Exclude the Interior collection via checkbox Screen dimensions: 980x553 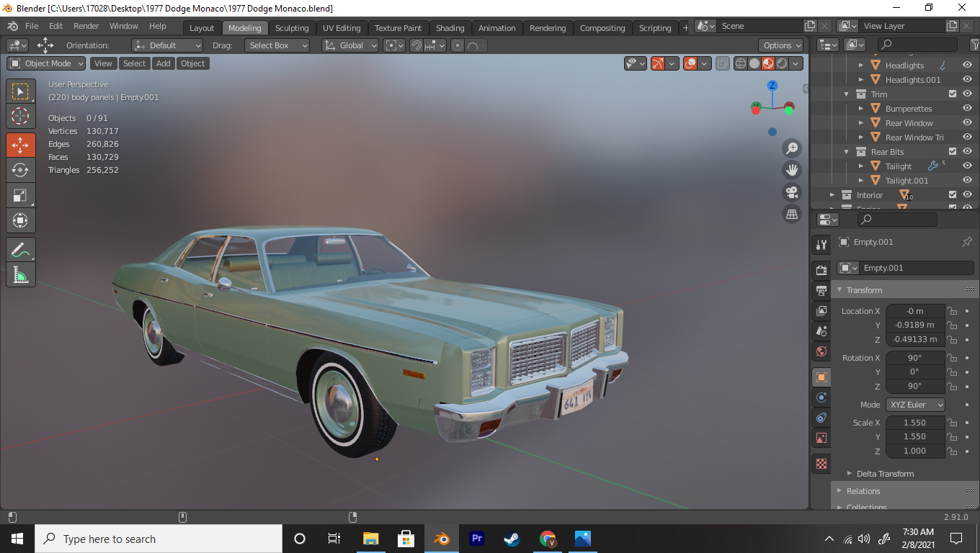[953, 194]
